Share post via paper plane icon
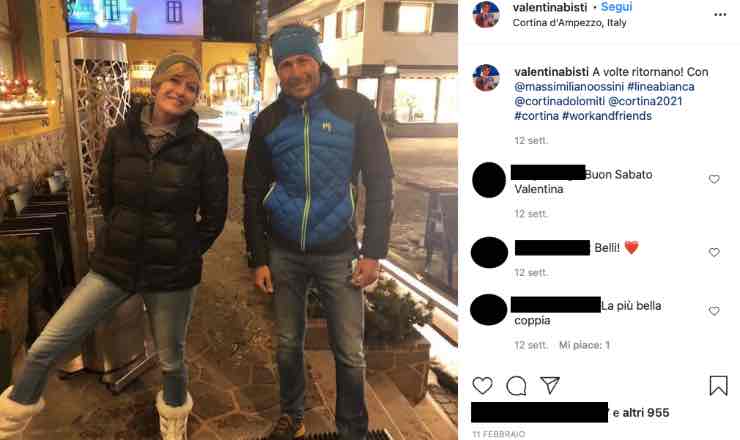The image size is (740, 440). (550, 385)
